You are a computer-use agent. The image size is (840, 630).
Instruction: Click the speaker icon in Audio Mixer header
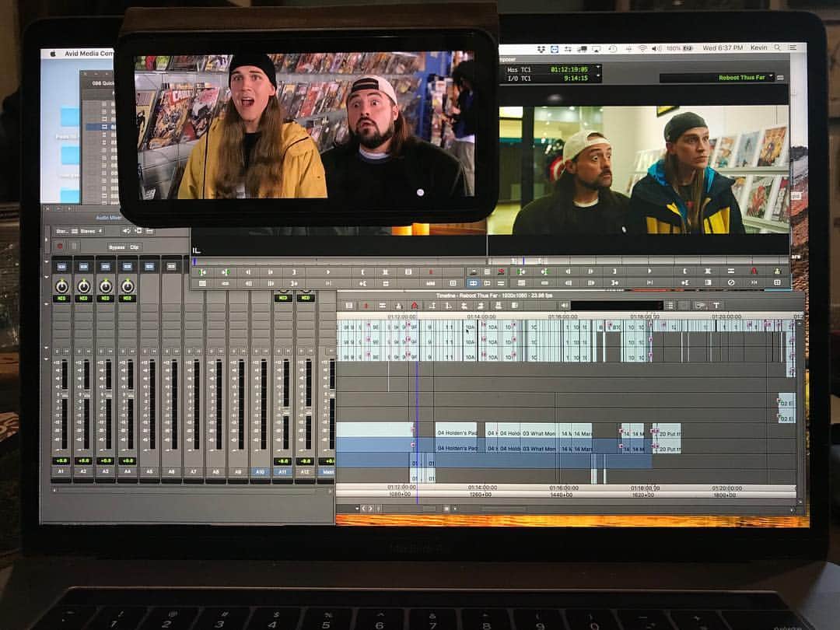click(x=127, y=231)
